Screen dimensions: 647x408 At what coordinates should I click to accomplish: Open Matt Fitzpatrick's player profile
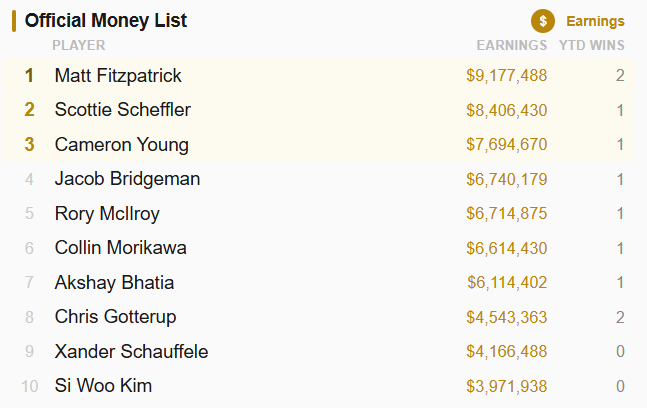click(118, 75)
